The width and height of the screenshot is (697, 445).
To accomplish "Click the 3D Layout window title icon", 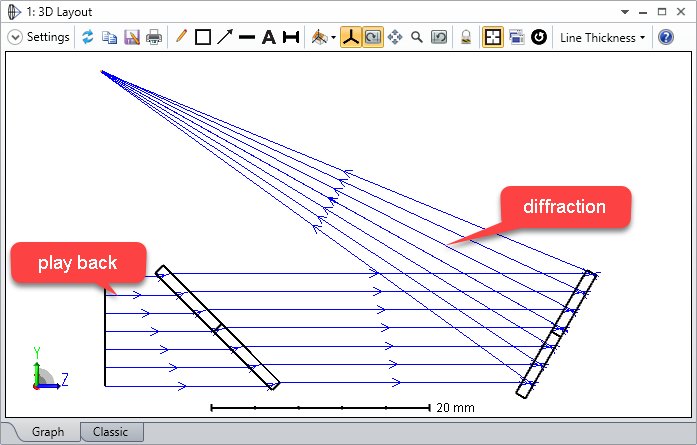I will point(14,12).
